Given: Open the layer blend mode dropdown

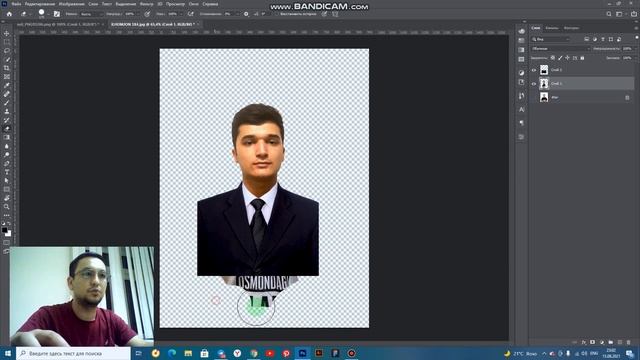Looking at the screenshot, I should [x=561, y=49].
